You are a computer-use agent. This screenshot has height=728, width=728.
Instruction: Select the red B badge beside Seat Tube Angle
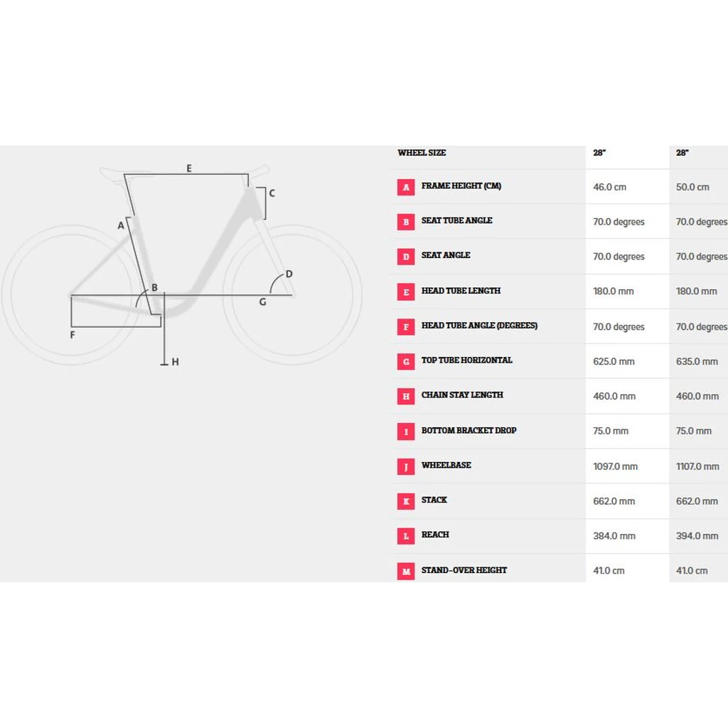point(406,222)
